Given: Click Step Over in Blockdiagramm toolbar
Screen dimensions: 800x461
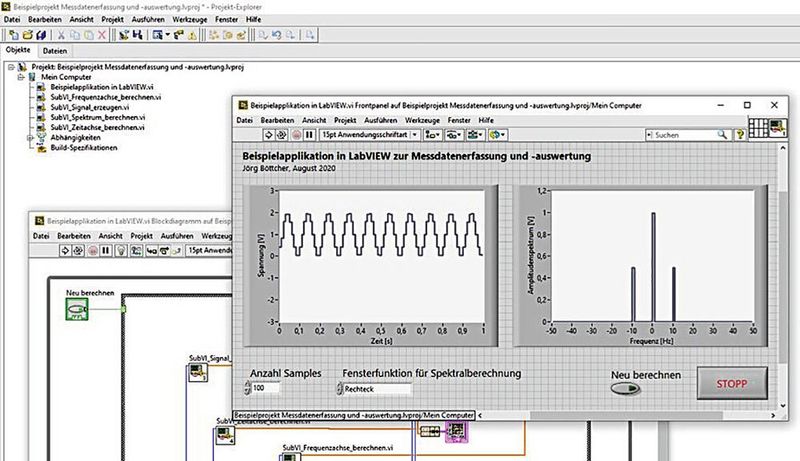Looking at the screenshot, I should (164, 250).
